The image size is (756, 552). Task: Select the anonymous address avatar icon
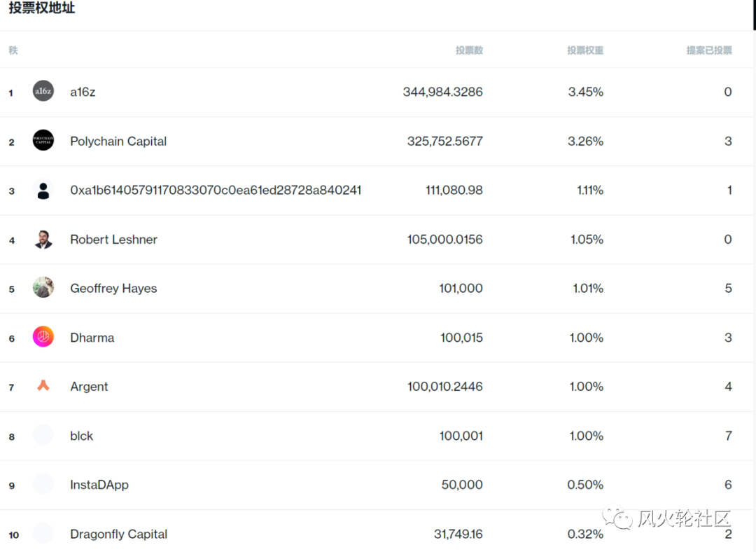point(43,190)
